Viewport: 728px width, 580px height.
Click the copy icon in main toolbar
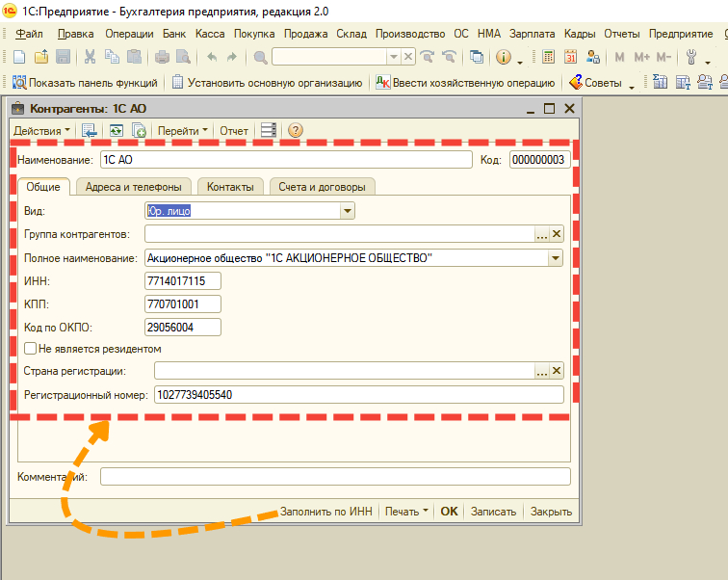(x=112, y=57)
